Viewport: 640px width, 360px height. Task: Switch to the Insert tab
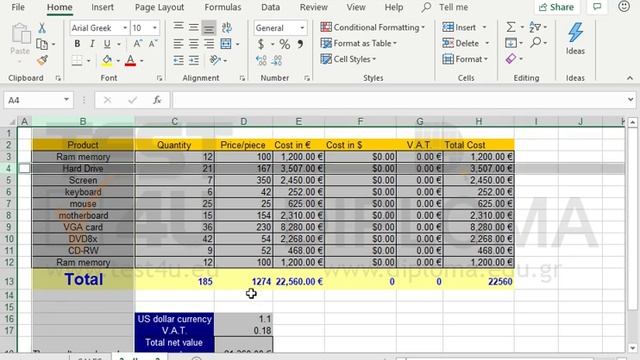pos(102,7)
